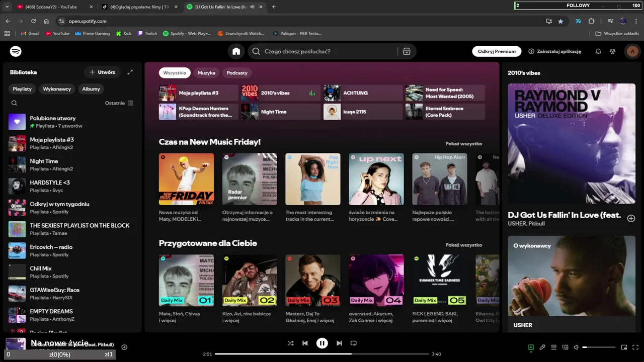Go to Spotify Home via house icon
The image size is (644, 362).
tap(236, 51)
